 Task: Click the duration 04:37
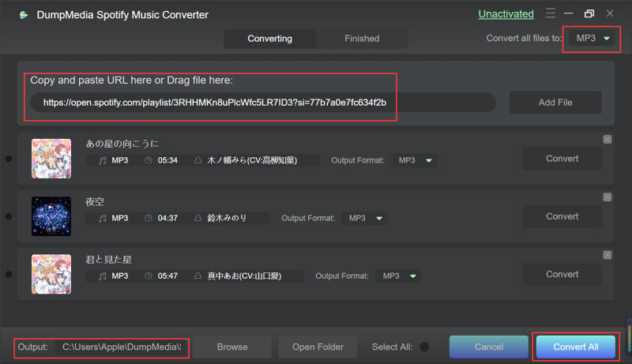167,218
